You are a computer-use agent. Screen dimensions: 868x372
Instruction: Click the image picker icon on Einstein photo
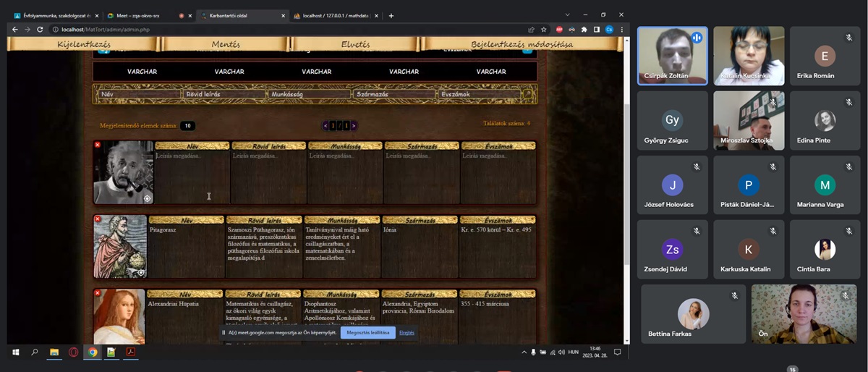point(147,198)
